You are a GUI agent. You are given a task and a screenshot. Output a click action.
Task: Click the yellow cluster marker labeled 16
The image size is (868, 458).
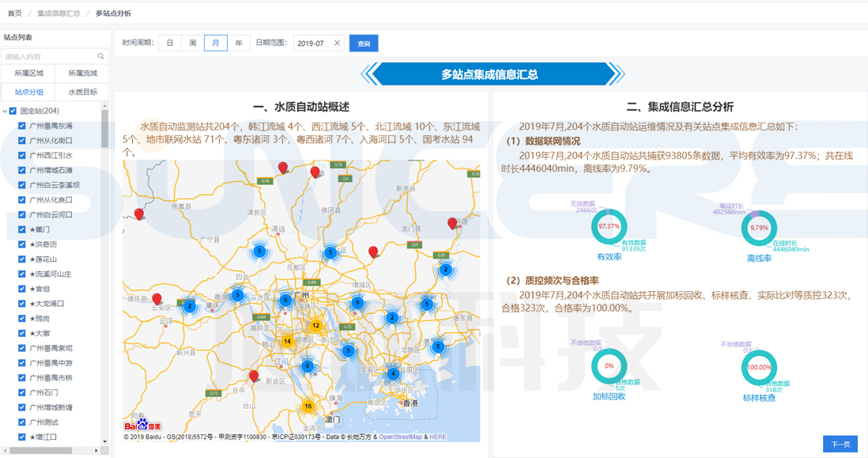[x=308, y=407]
